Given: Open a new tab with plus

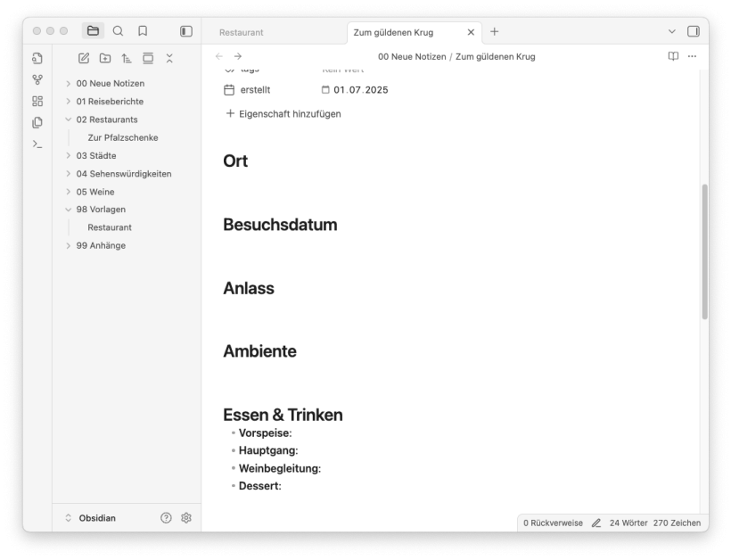Looking at the screenshot, I should (x=495, y=31).
